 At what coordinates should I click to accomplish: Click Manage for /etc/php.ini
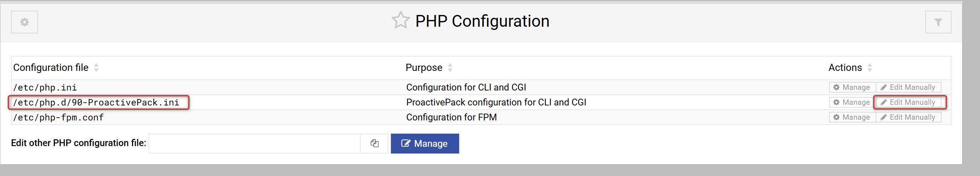(x=852, y=87)
